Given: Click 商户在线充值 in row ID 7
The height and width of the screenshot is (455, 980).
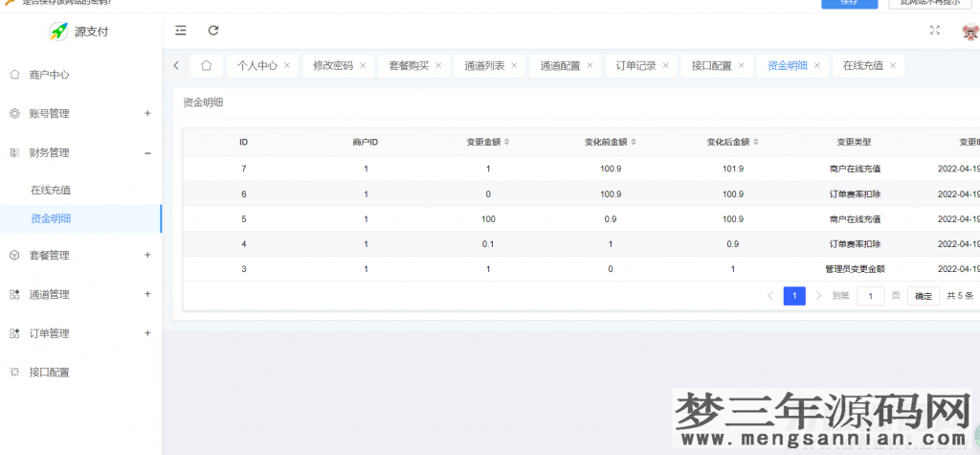Looking at the screenshot, I should (855, 169).
